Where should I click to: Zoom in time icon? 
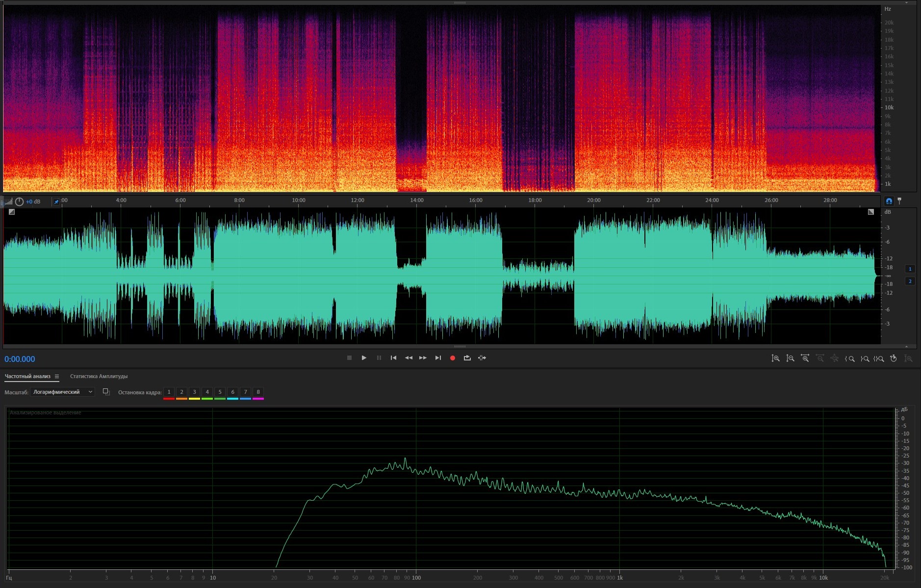(805, 358)
